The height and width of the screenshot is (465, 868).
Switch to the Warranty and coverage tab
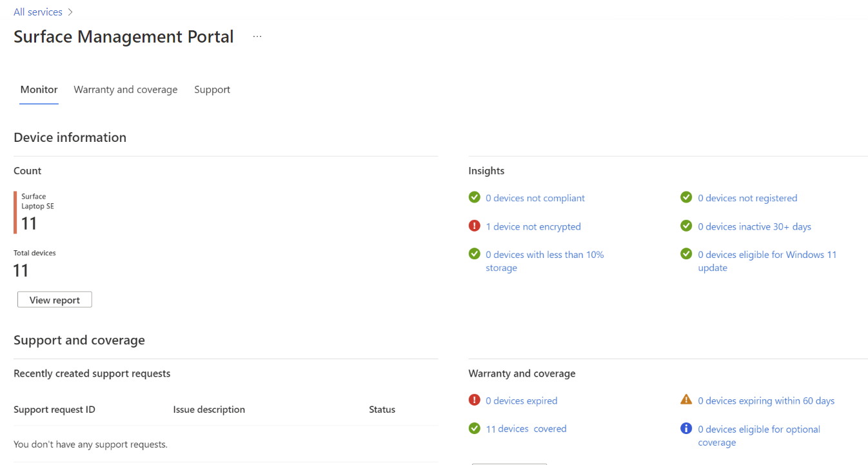tap(126, 90)
